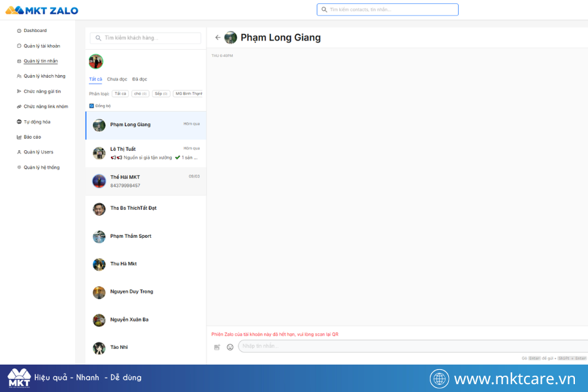Click the Quản lý hệ thống gear icon

(x=19, y=167)
